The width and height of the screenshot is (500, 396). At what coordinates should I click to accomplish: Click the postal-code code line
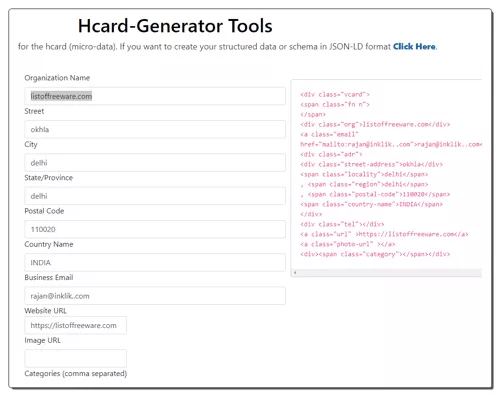(375, 194)
